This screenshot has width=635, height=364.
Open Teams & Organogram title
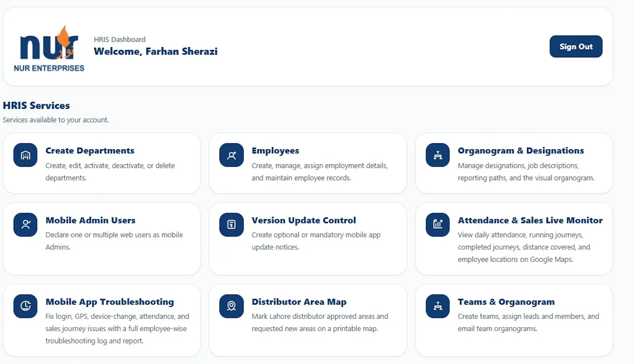click(506, 302)
